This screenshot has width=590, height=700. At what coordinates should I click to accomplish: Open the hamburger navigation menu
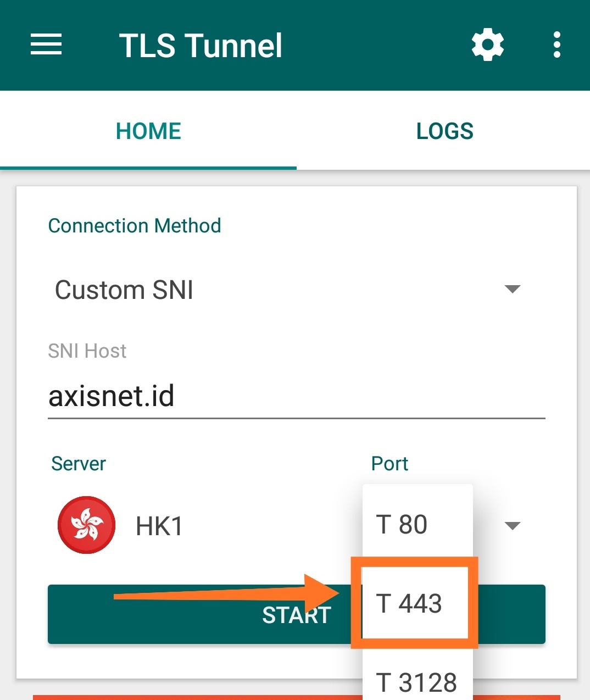[x=46, y=45]
